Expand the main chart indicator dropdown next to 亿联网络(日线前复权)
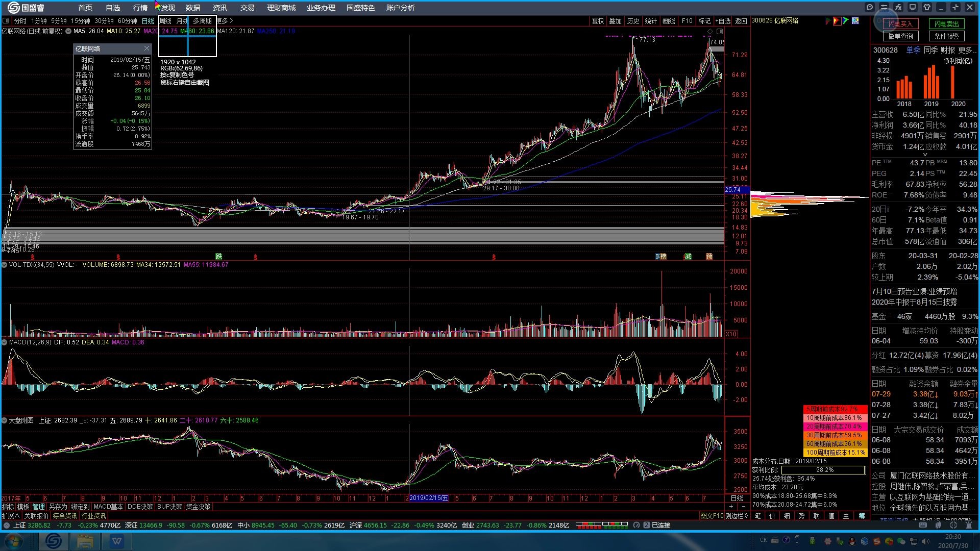This screenshot has width=980, height=551. coord(68,31)
